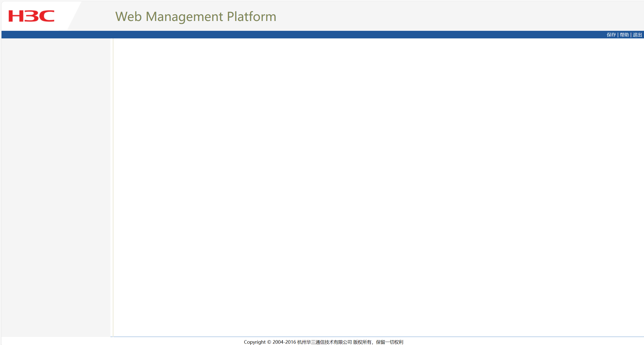Click the 杭州华三通信技术有限公司 company name
The width and height of the screenshot is (644, 345).
tap(325, 342)
